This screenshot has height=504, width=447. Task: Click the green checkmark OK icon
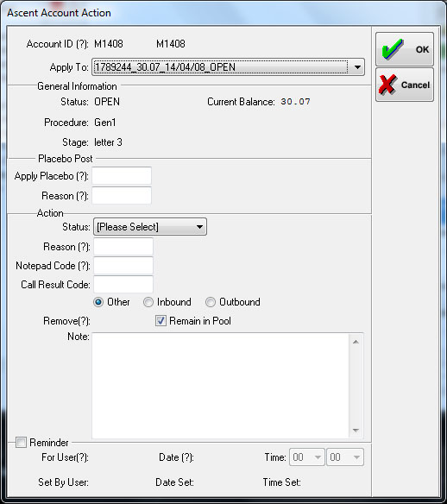392,49
